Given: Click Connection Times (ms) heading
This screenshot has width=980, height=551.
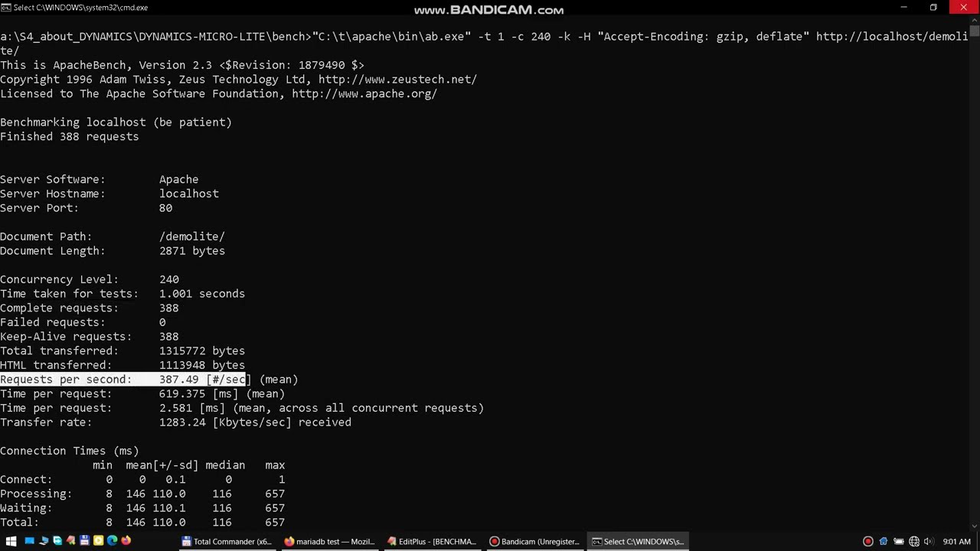Looking at the screenshot, I should pos(70,451).
